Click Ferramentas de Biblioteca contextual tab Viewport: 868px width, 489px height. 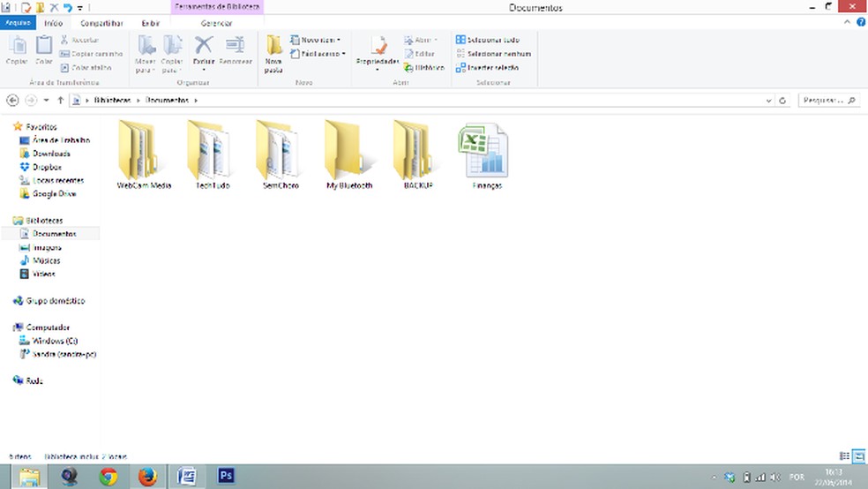click(x=217, y=7)
